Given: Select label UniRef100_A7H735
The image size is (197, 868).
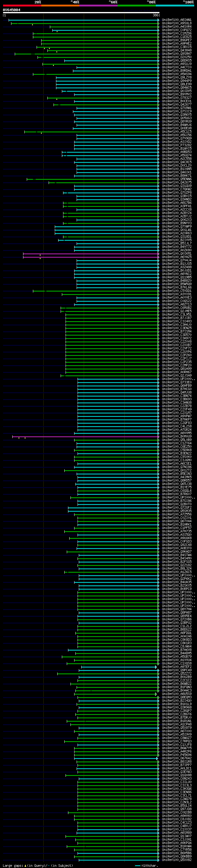Looking at the screenshot, I should click(x=176, y=531).
